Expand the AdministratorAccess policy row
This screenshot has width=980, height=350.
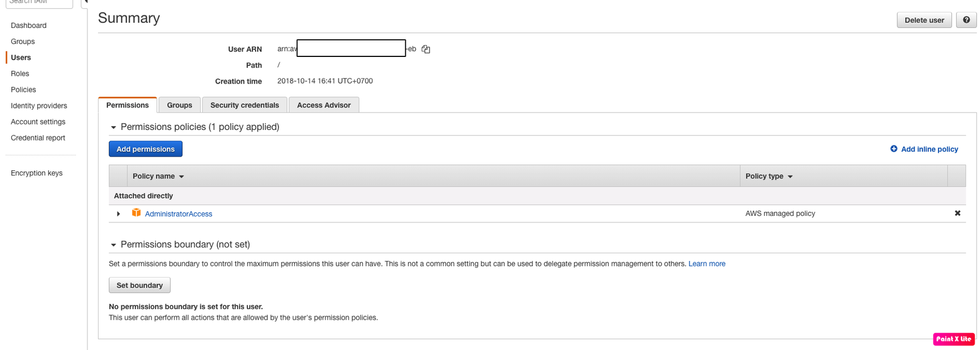118,214
